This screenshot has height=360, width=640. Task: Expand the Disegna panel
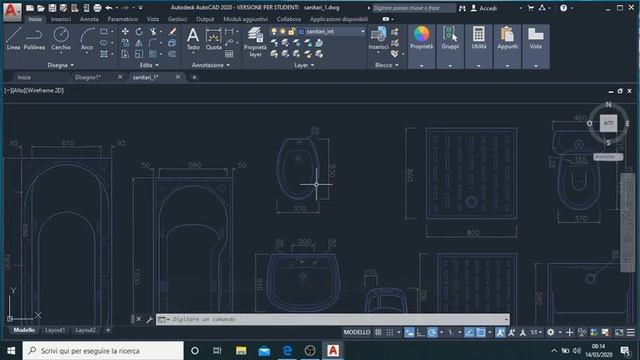coord(60,65)
